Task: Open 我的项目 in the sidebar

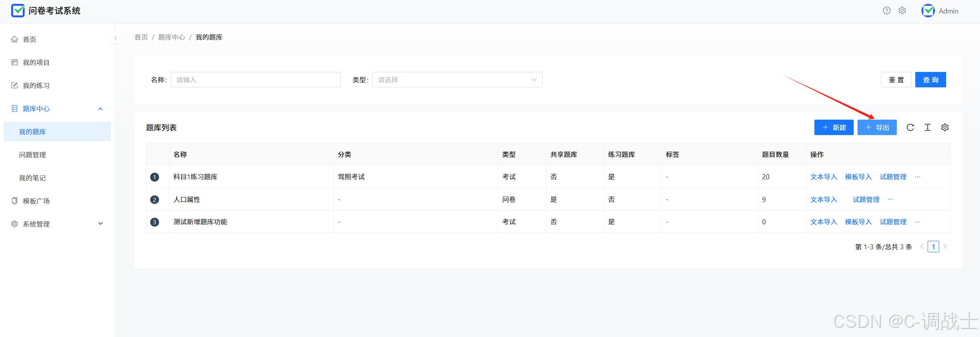Action: click(57, 62)
